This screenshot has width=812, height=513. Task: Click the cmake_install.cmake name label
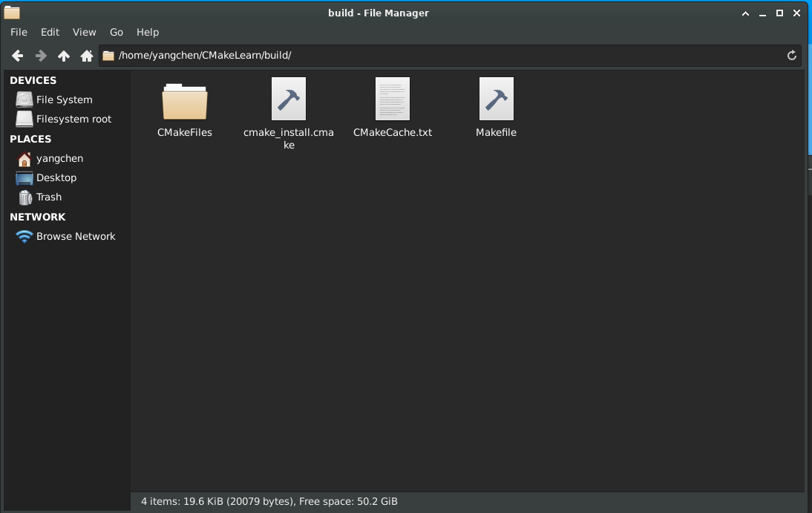pos(289,138)
